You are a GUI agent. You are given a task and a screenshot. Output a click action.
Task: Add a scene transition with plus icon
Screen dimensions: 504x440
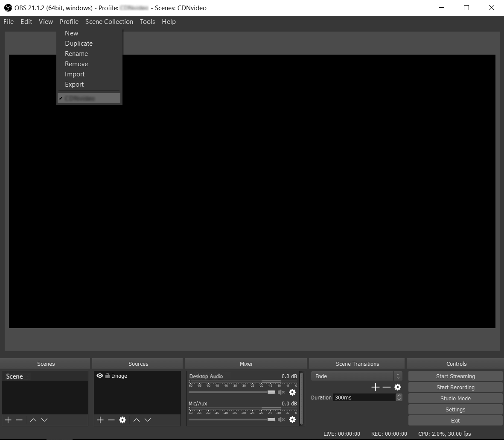pyautogui.click(x=376, y=387)
